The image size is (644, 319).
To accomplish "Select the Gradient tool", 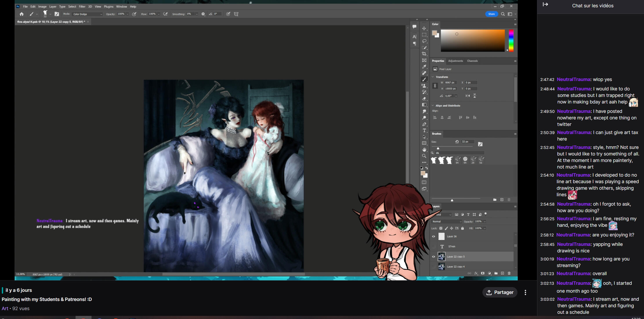I will pos(424,105).
